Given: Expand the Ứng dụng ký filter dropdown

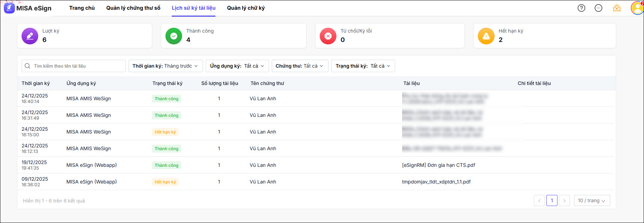Looking at the screenshot, I should (x=237, y=66).
